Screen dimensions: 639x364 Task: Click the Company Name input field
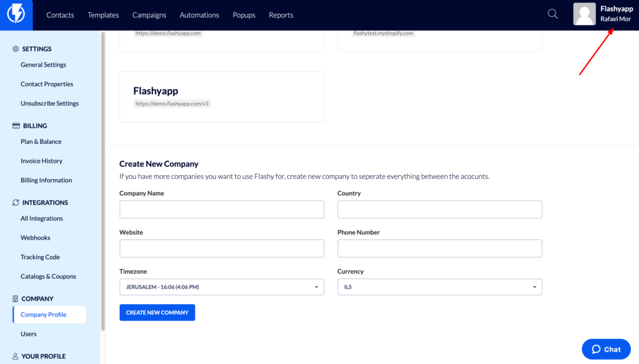coord(222,209)
